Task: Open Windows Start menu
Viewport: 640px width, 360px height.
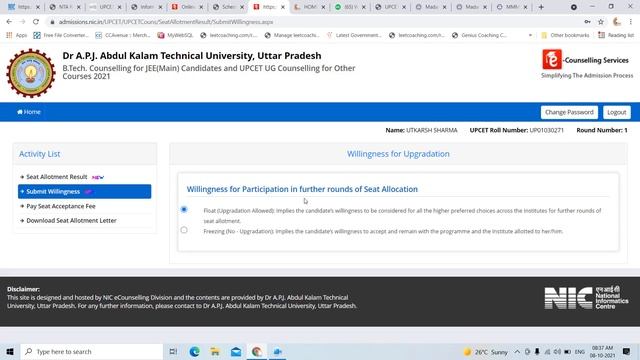Action: click(10, 351)
